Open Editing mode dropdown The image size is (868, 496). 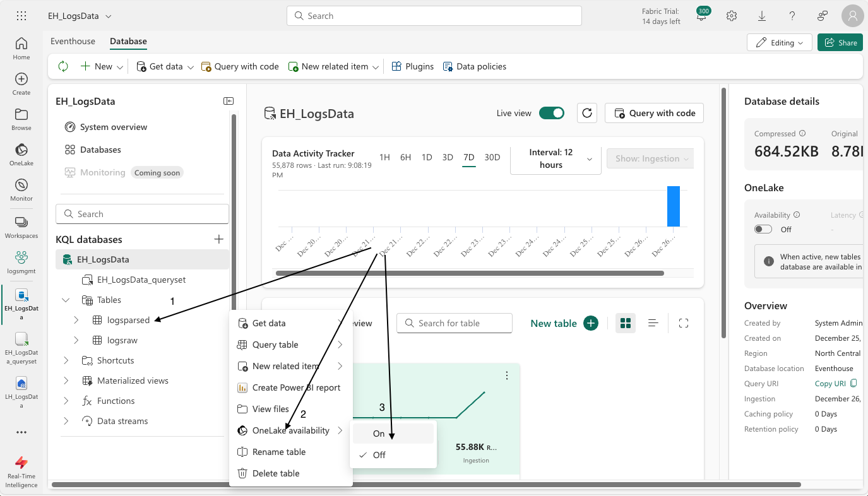[x=780, y=42]
